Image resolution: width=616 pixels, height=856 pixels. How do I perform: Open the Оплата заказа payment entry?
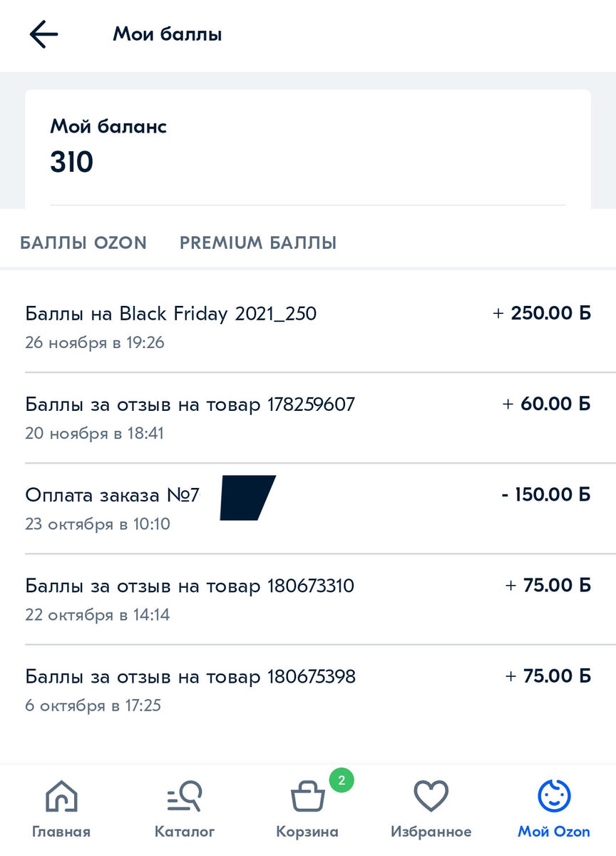point(308,509)
